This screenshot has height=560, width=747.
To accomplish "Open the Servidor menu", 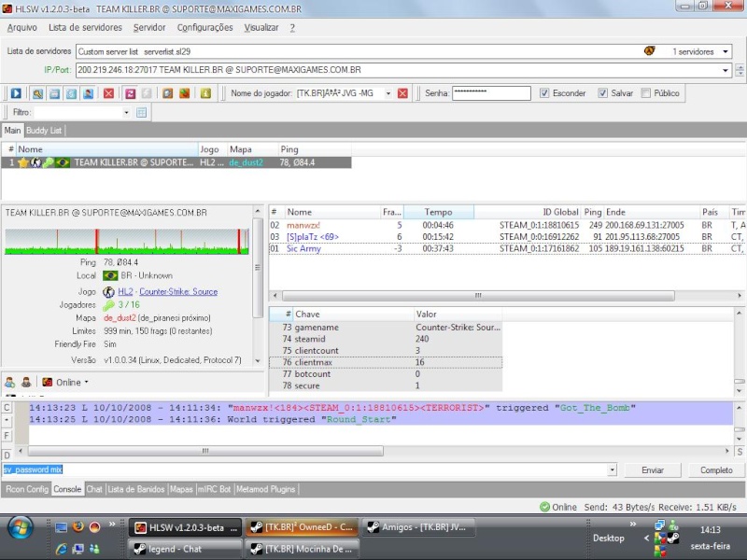I will (149, 28).
